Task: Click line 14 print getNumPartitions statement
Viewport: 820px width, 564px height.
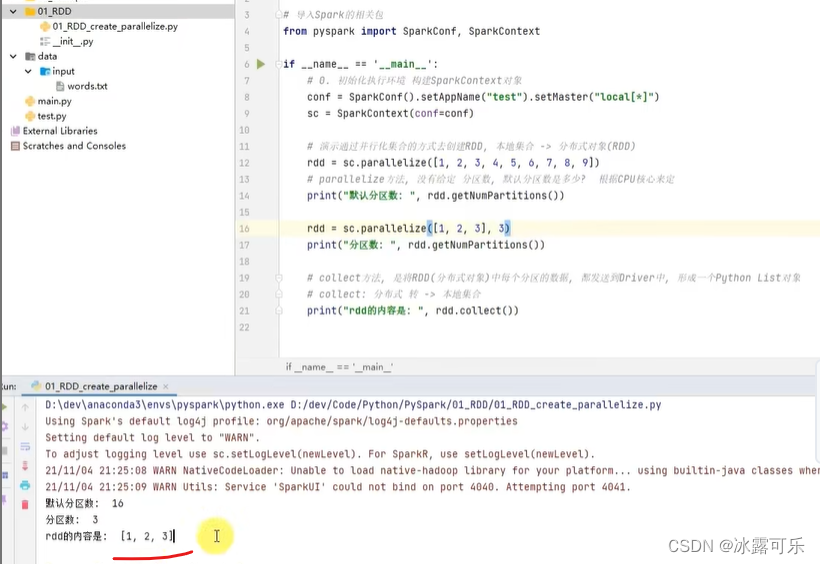Action: (x=436, y=196)
